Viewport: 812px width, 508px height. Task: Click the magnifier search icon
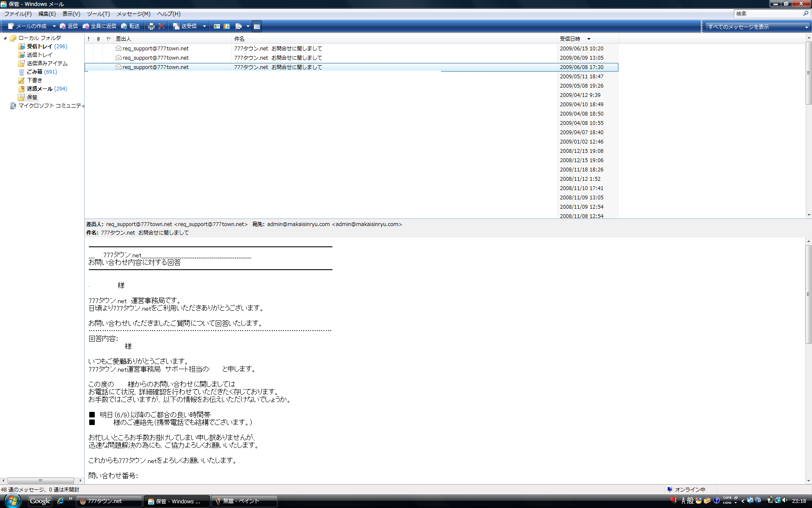(x=806, y=14)
